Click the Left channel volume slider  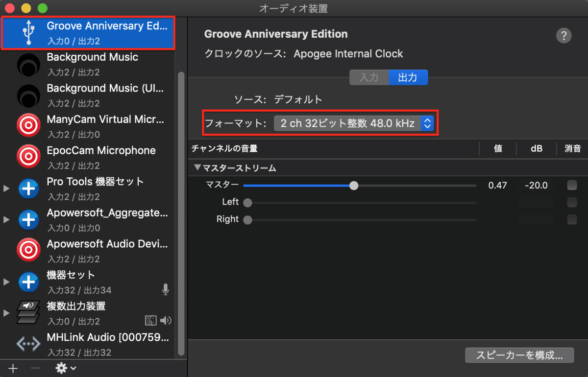360,203
